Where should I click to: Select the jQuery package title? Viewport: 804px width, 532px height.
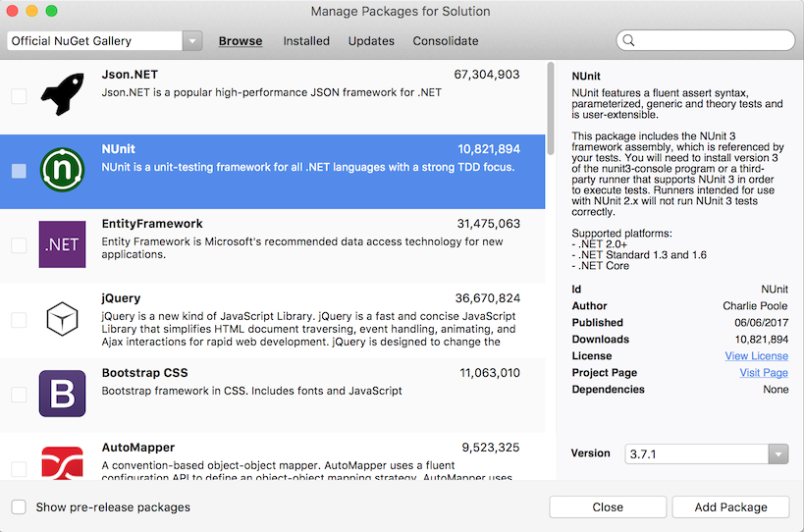(121, 298)
